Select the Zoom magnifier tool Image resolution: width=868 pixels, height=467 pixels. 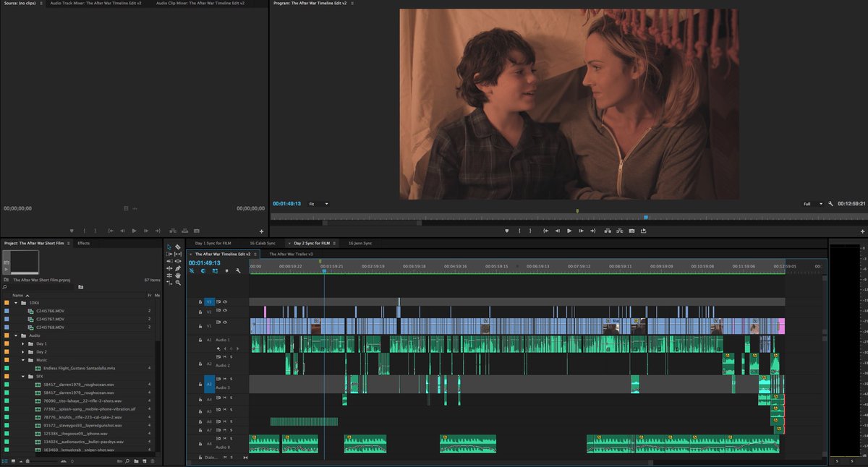pos(178,283)
